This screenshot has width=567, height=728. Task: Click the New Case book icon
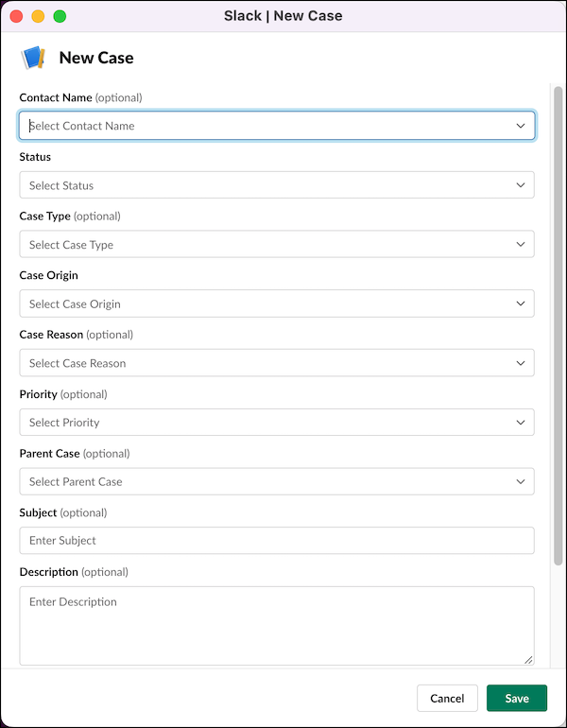[33, 58]
